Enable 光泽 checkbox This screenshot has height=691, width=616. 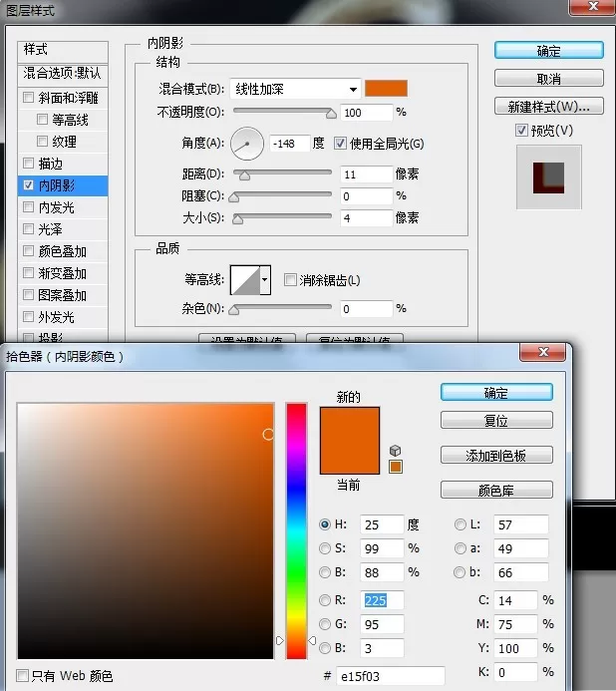click(28, 228)
